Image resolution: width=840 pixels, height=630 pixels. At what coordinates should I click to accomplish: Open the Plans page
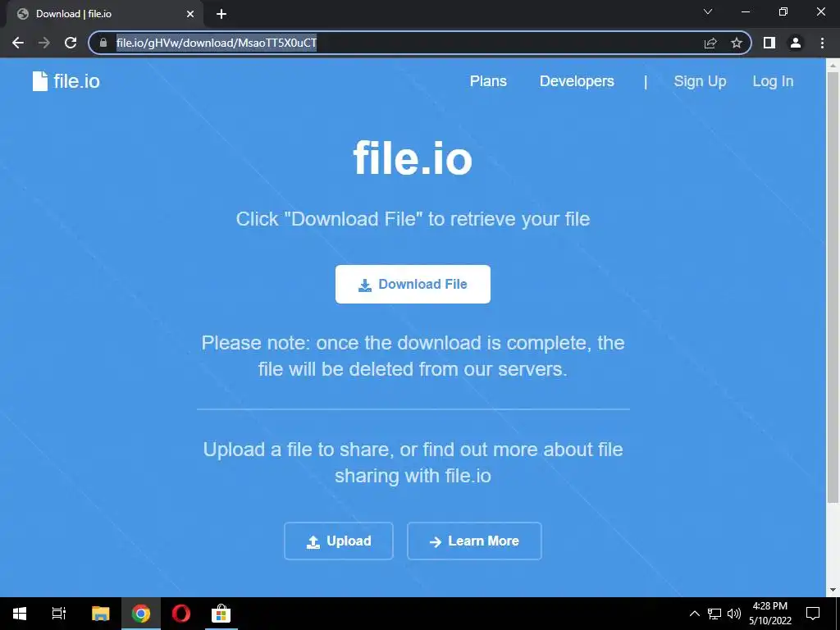488,81
